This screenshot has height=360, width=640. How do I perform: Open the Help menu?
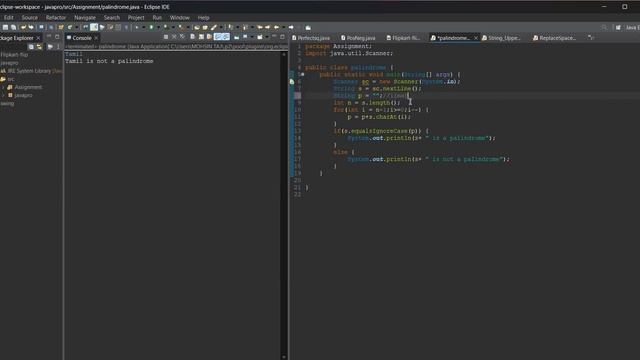203,18
